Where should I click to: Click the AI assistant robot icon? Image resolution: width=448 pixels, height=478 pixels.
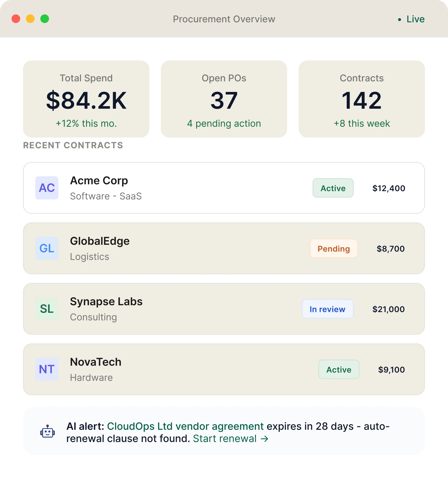pyautogui.click(x=47, y=432)
